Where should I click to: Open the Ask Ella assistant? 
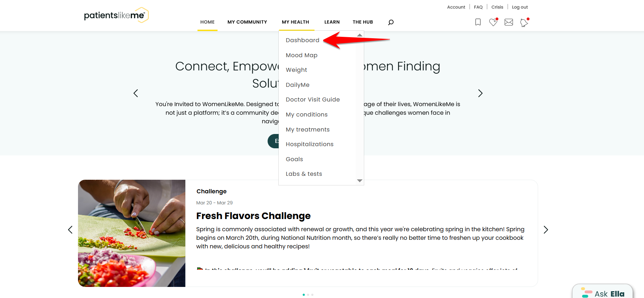pyautogui.click(x=602, y=293)
